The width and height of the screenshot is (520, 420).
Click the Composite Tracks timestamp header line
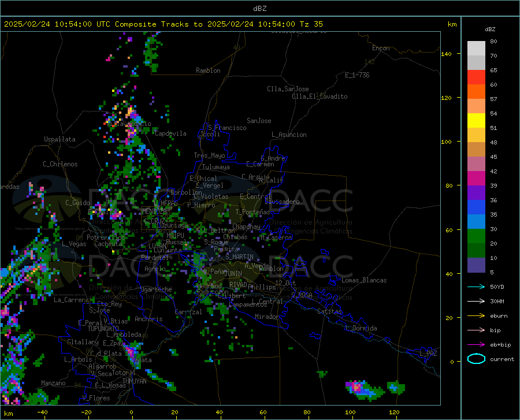pyautogui.click(x=163, y=24)
